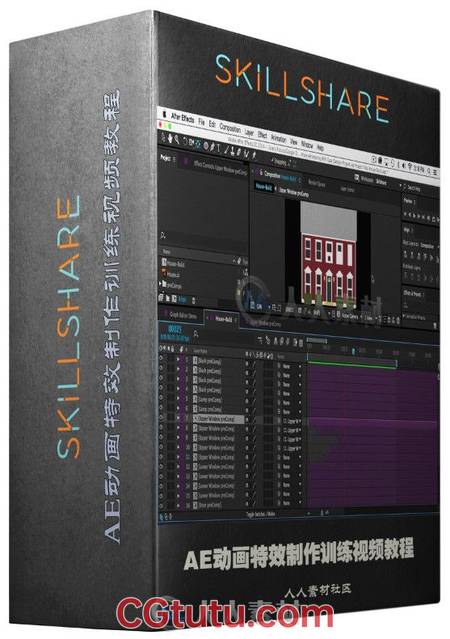Screen dimensions: 450x639
Task: Click the project panel search icon
Action: point(163,236)
